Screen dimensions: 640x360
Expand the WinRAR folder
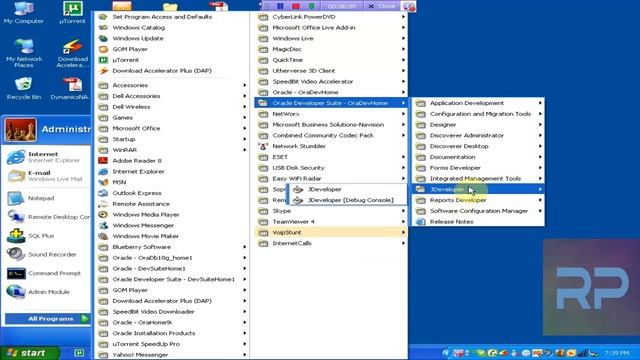point(172,150)
